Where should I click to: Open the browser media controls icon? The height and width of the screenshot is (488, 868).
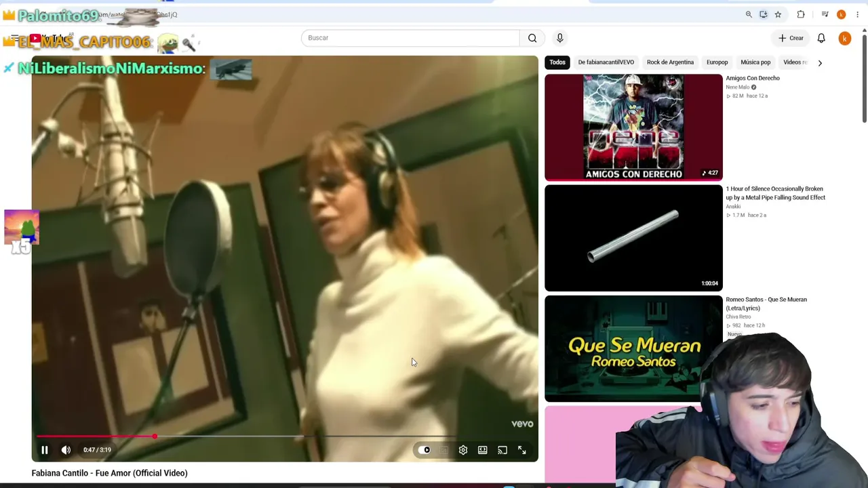tap(825, 14)
